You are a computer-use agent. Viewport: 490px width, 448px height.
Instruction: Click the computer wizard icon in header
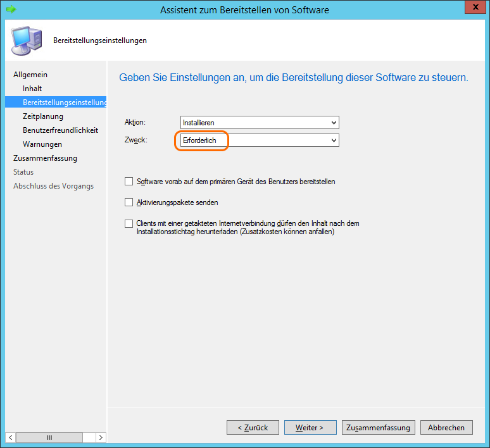point(27,40)
